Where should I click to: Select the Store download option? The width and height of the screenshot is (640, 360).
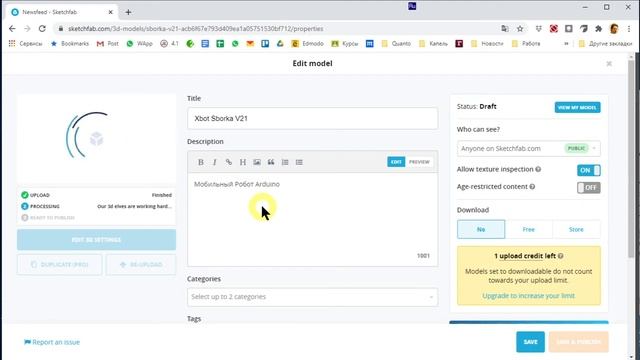pos(576,229)
